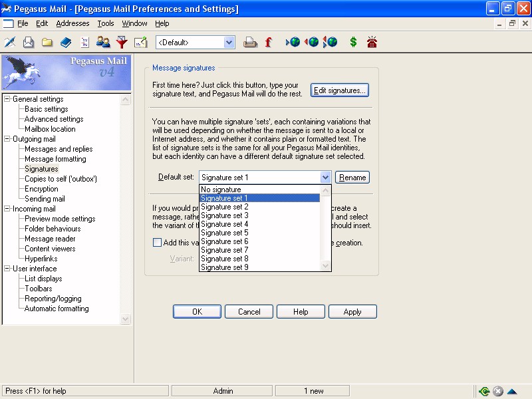Open the <Default> identity dropdown in toolbar

point(229,43)
